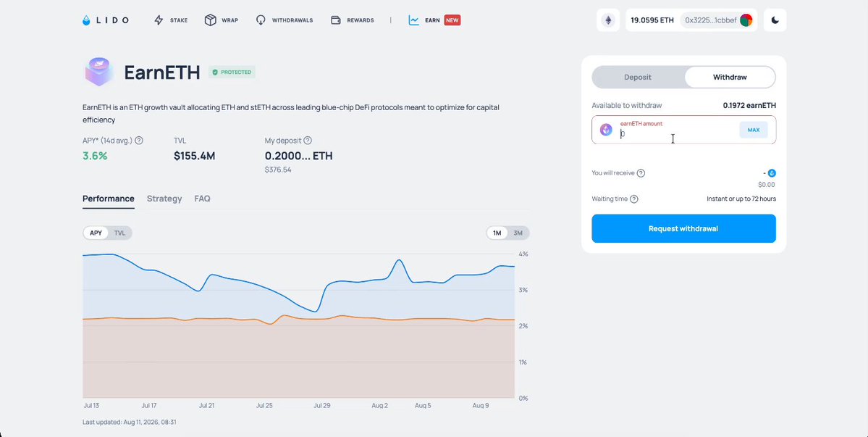This screenshot has width=868, height=437.
Task: Select the 3M time range
Action: [518, 233]
